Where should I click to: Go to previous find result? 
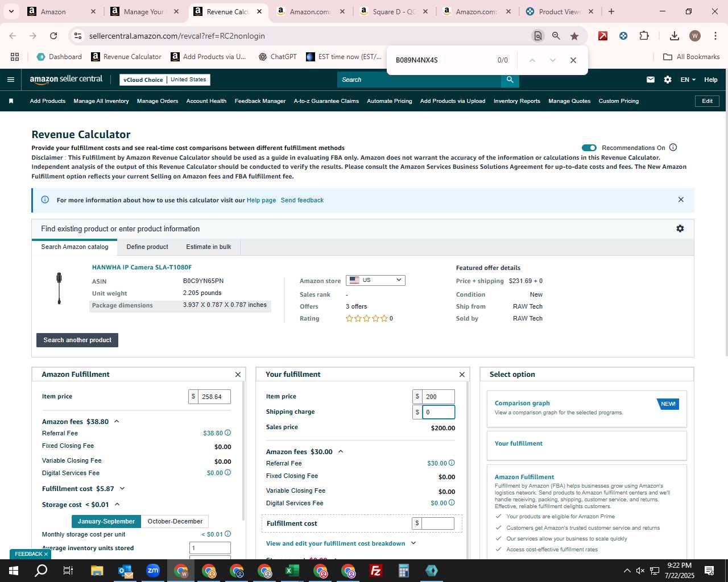(532, 60)
